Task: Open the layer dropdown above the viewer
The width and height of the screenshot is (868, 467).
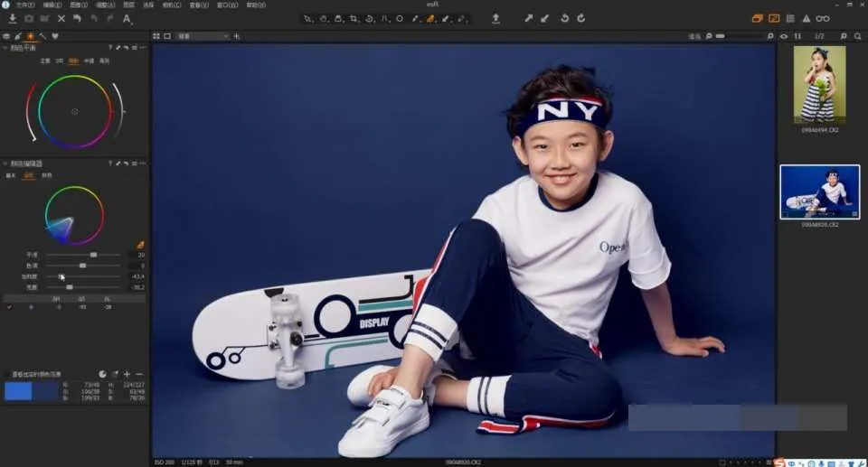Action: (203, 36)
